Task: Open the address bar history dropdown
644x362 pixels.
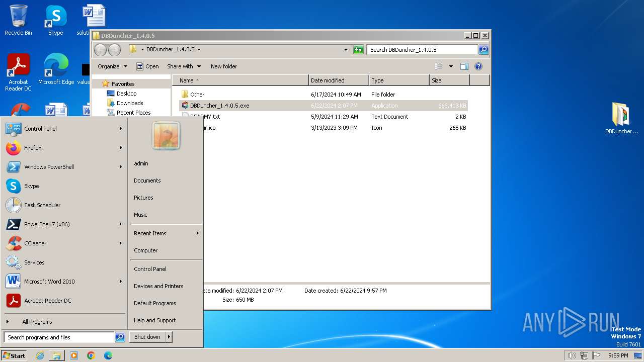Action: pos(346,50)
